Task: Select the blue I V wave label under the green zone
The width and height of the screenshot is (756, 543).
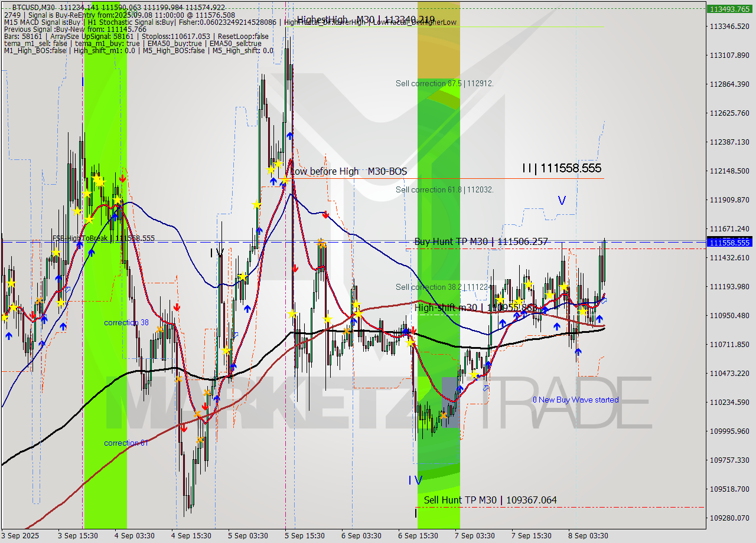Action: pos(415,480)
